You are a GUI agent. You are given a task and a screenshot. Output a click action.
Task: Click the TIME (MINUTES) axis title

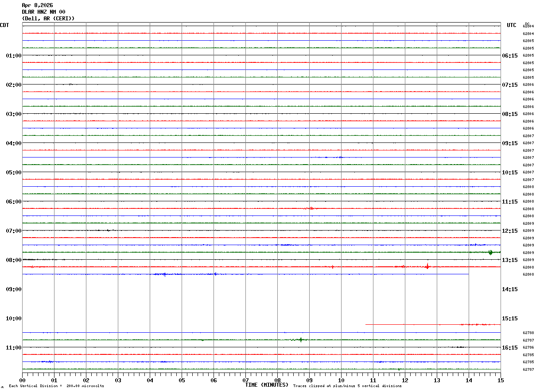[267, 385]
